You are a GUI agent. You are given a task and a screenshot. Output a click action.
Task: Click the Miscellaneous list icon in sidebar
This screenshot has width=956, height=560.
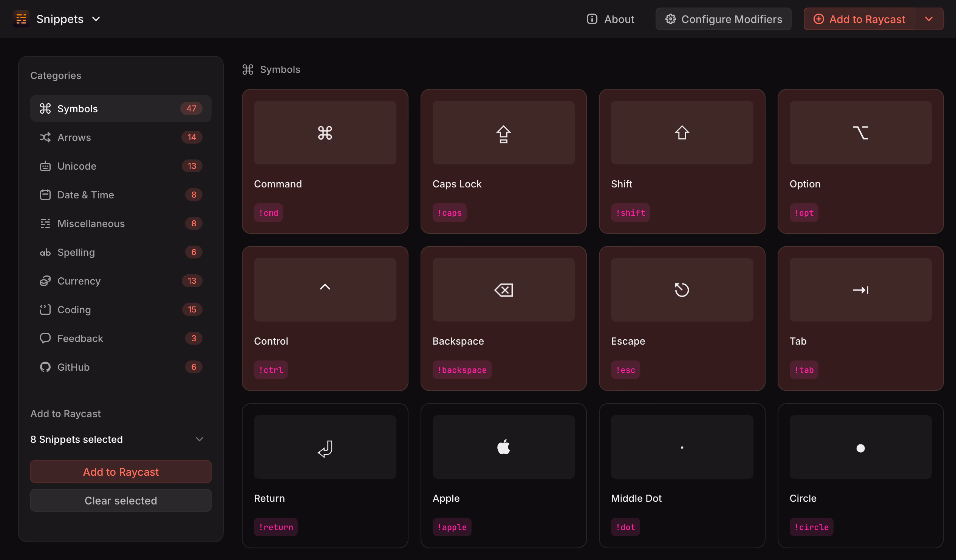click(45, 223)
